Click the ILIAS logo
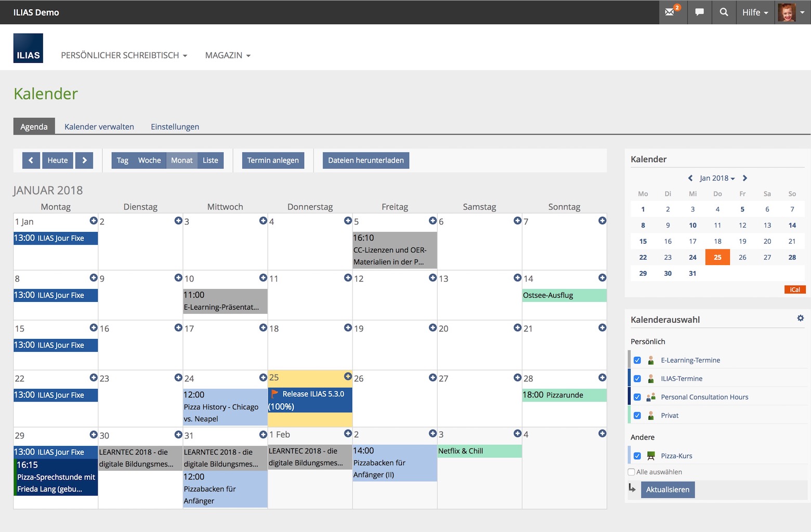The width and height of the screenshot is (811, 532). click(28, 48)
